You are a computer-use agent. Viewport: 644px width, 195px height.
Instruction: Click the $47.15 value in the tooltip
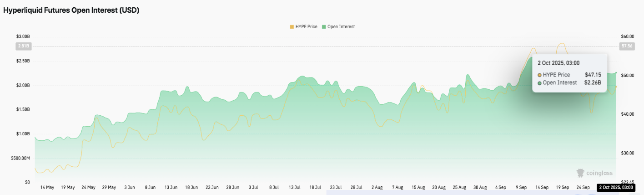593,75
